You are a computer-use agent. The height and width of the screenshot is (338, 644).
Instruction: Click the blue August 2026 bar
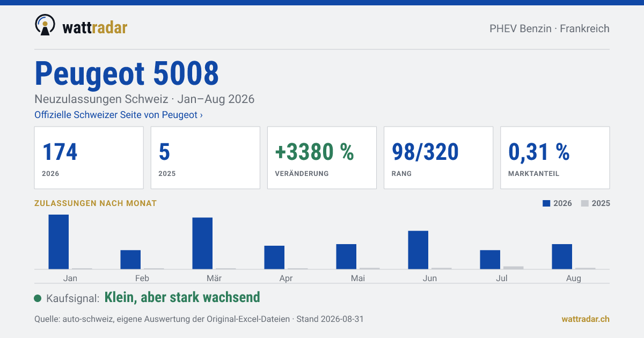coord(562,256)
